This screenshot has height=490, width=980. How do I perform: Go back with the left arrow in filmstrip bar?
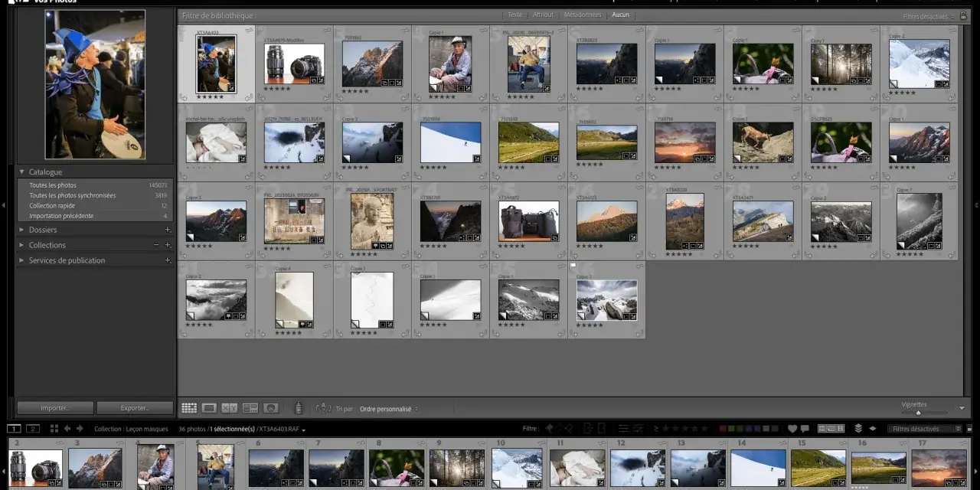(x=67, y=429)
